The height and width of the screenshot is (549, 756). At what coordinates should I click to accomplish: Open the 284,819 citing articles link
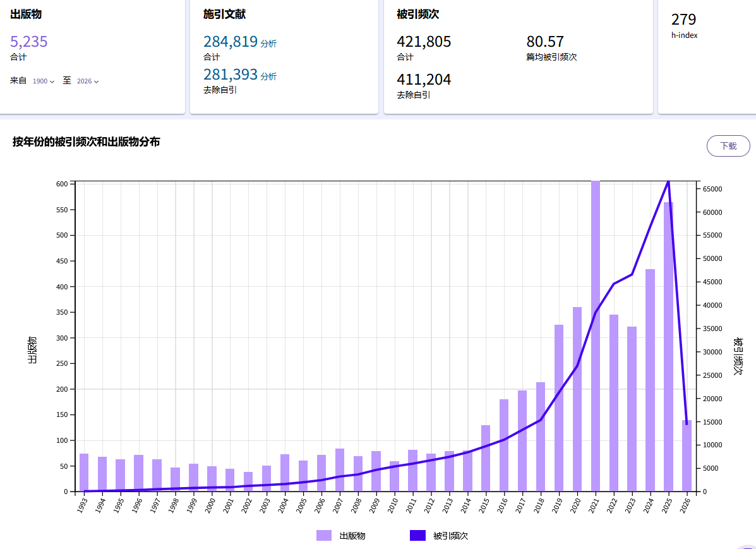[x=231, y=42]
